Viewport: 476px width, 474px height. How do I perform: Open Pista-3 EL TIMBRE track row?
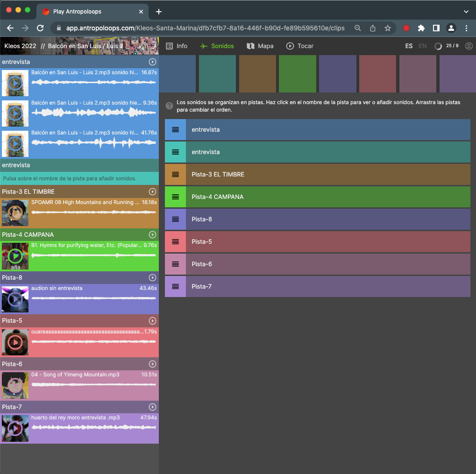(x=328, y=174)
